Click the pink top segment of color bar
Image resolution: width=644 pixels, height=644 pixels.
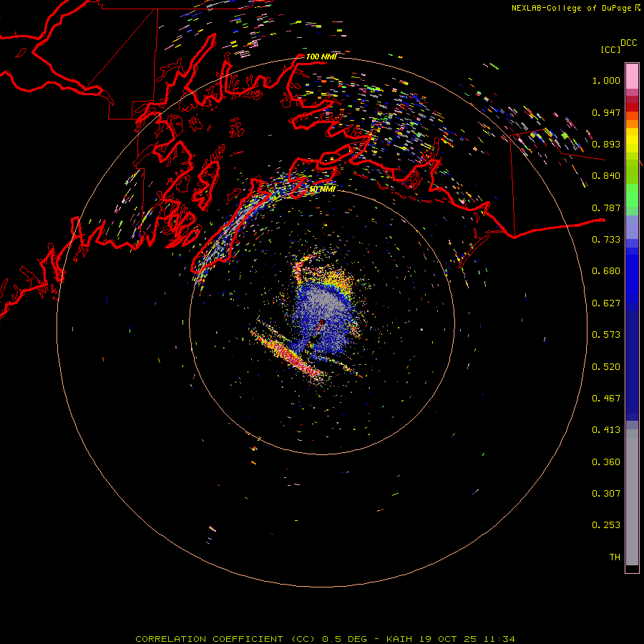click(632, 76)
